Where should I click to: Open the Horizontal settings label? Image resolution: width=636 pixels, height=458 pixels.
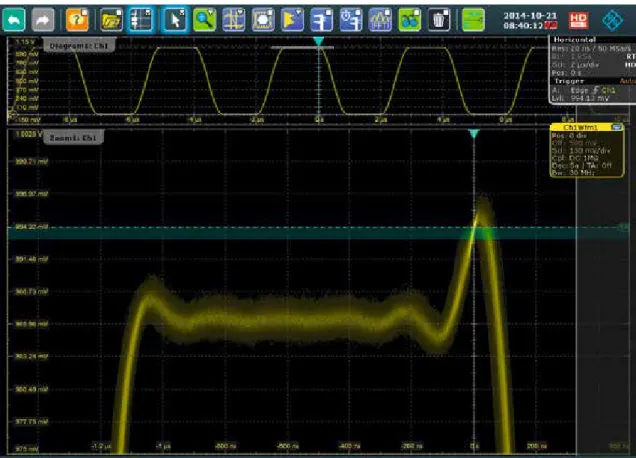pos(574,40)
